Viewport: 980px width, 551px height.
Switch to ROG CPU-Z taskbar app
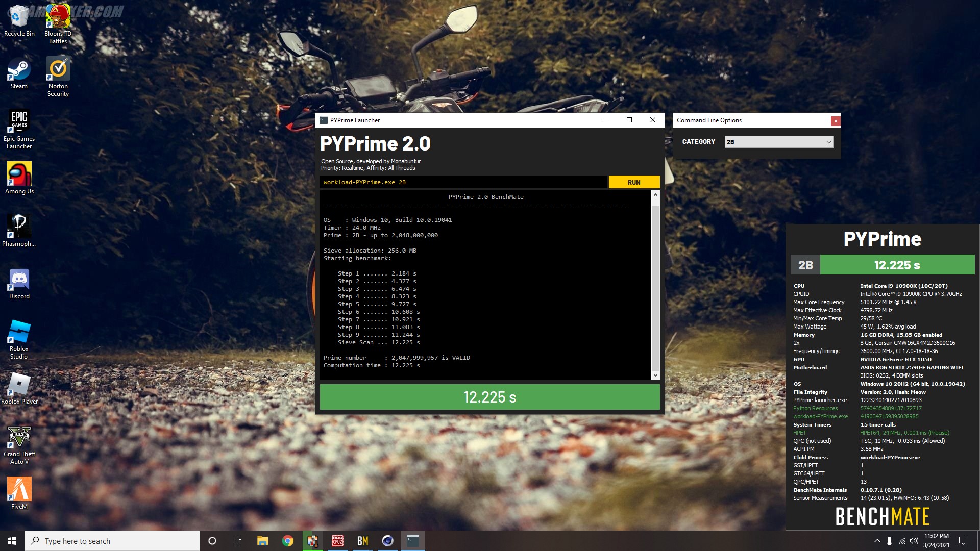coord(338,541)
